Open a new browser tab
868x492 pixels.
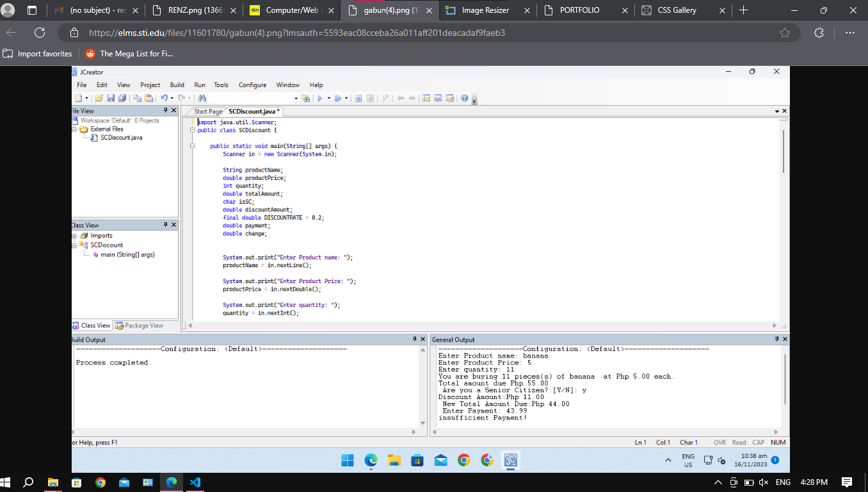(743, 10)
